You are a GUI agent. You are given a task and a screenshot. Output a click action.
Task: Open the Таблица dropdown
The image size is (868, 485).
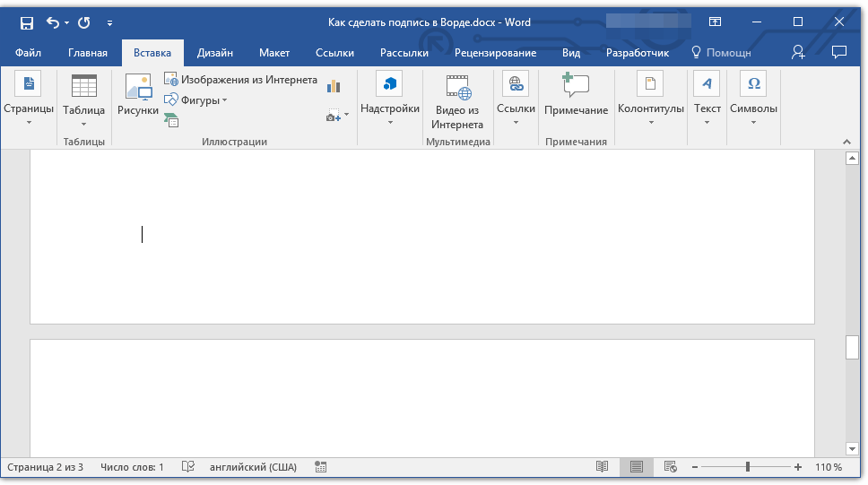click(x=84, y=100)
